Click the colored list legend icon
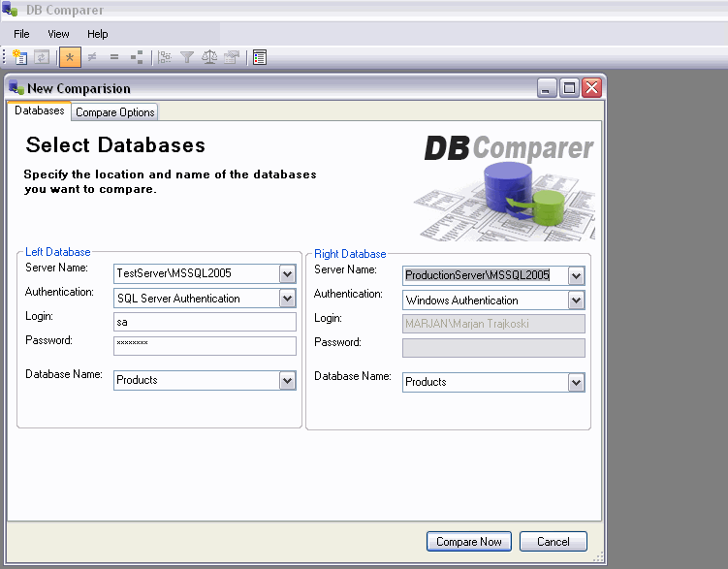The height and width of the screenshot is (569, 728). (x=260, y=57)
